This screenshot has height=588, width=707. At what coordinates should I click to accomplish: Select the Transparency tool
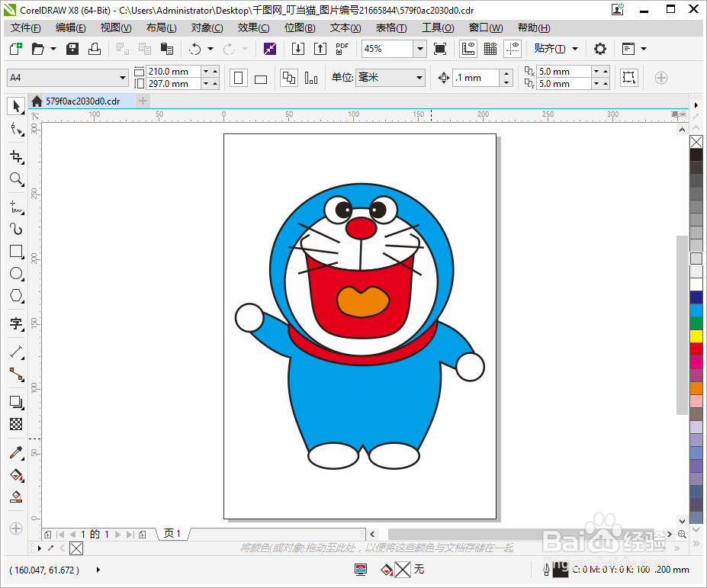coord(16,424)
